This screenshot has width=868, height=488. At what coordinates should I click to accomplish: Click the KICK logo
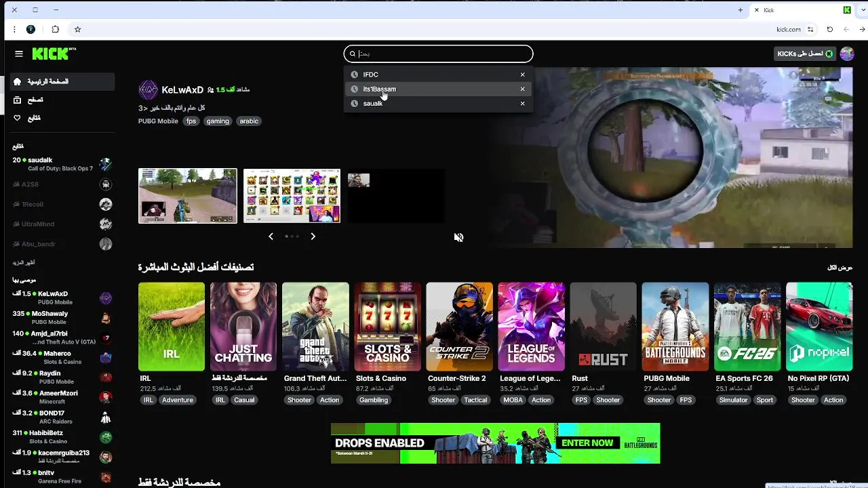54,54
